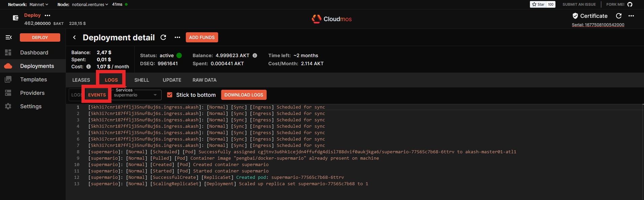This screenshot has width=644, height=200.
Task: Click the Settings gear icon in the sidebar
Action: tap(8, 106)
